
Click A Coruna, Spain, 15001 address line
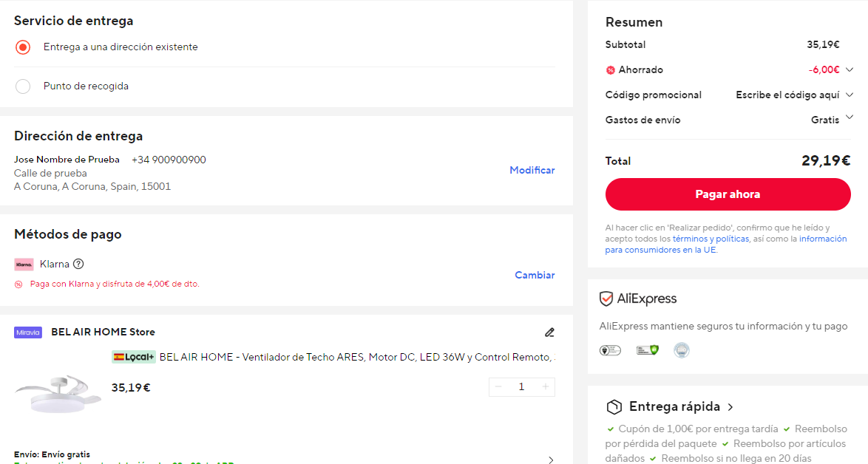(92, 187)
